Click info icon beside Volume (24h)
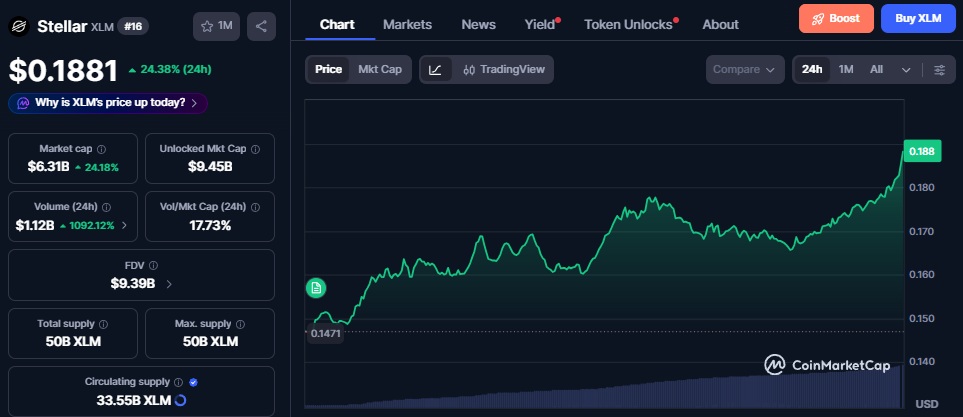The width and height of the screenshot is (963, 417). coord(106,207)
